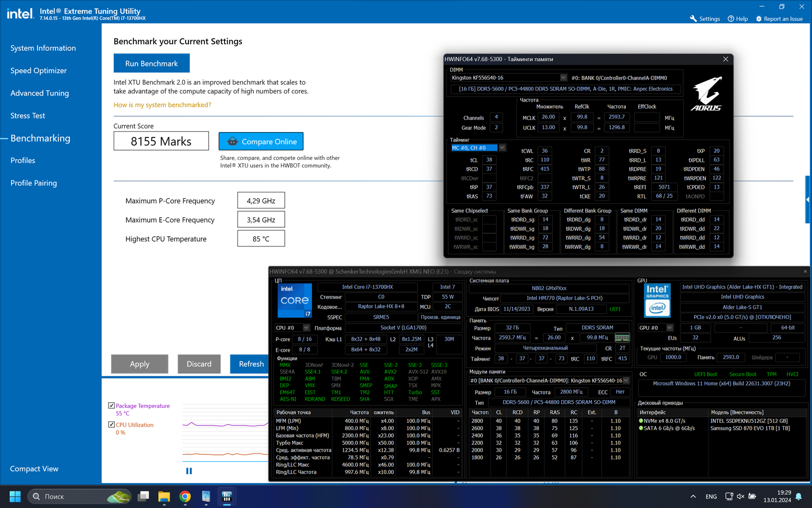The height and width of the screenshot is (508, 812).
Task: Open File Explorer from the taskbar
Action: point(164,496)
